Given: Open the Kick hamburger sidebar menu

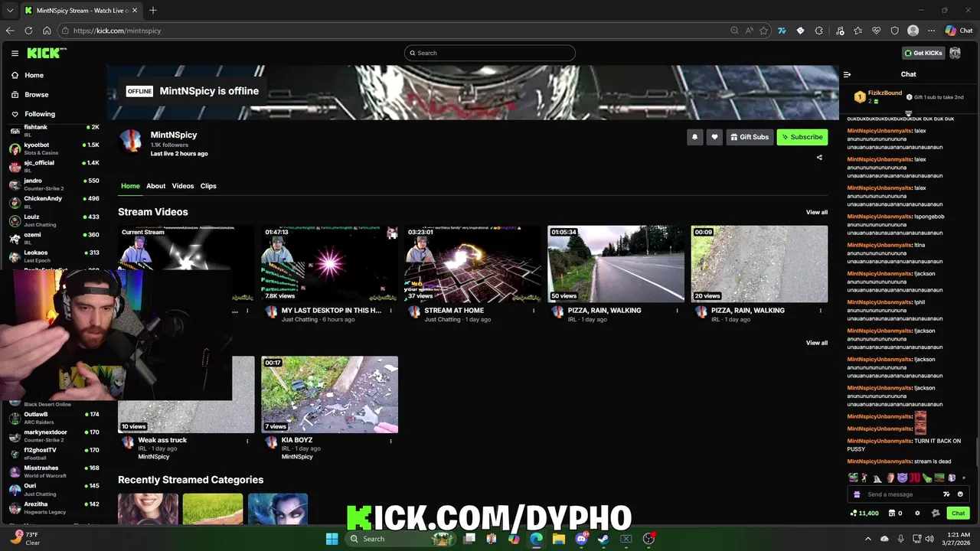Looking at the screenshot, I should coord(15,53).
